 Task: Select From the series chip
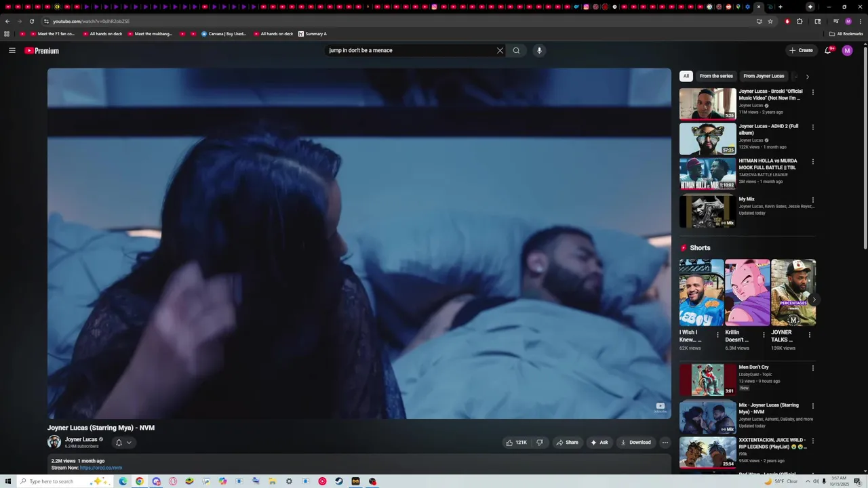pos(716,76)
